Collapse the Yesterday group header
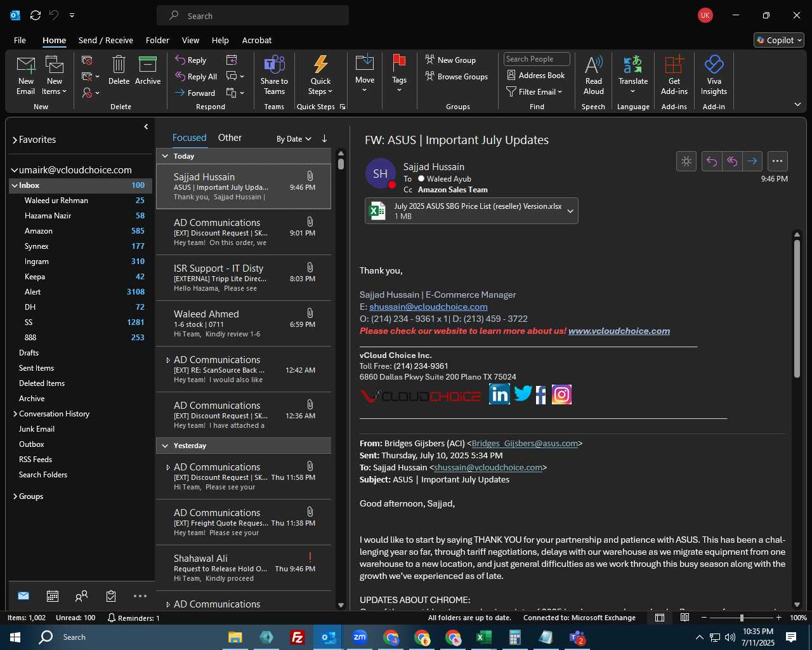This screenshot has width=812, height=650. [165, 446]
